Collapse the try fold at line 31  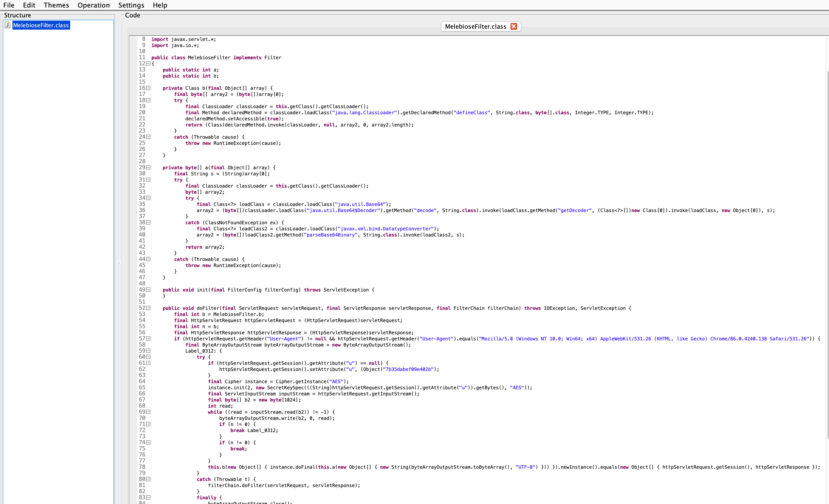pyautogui.click(x=148, y=180)
